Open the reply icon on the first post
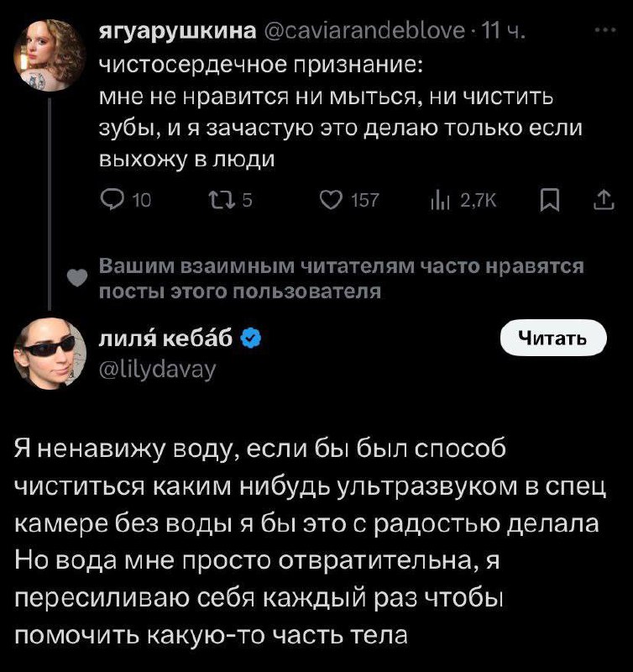Viewport: 633px width, 672px height. point(112,199)
